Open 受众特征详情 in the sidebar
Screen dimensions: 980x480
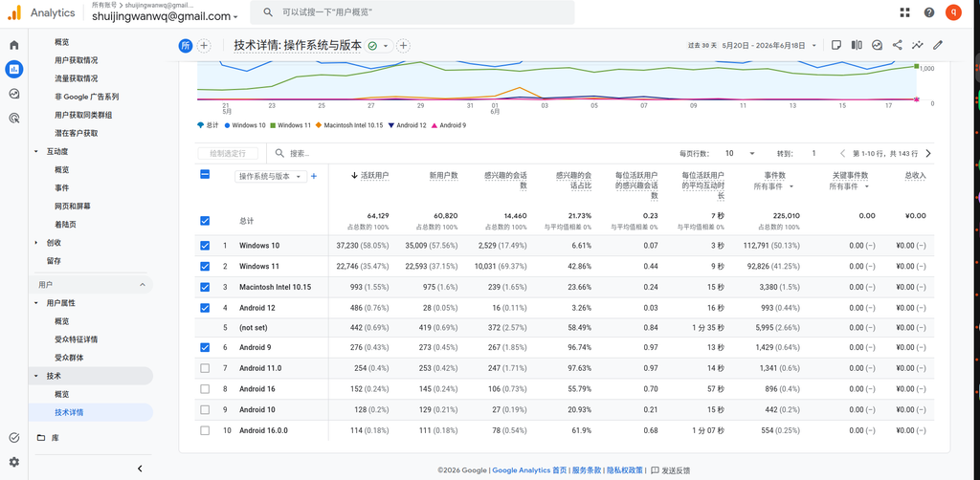click(76, 339)
